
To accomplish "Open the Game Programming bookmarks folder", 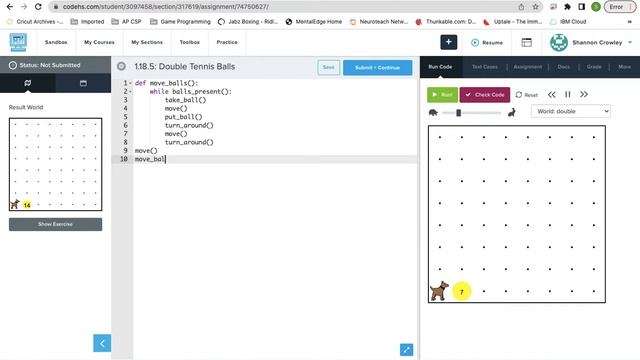I will tap(180, 22).
